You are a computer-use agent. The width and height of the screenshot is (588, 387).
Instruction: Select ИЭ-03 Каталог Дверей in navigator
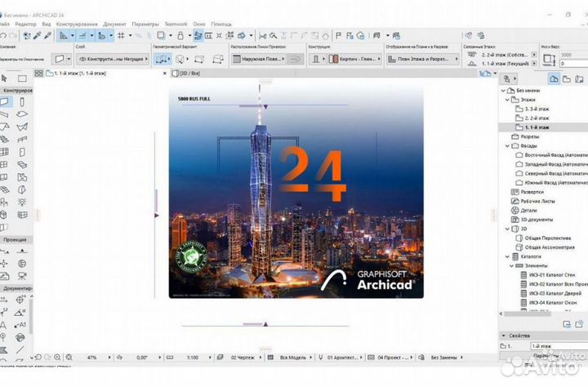click(x=555, y=293)
